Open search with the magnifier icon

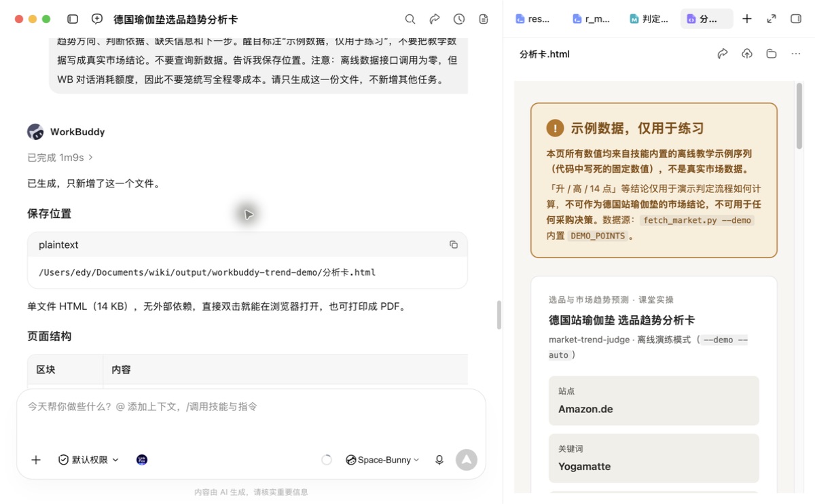click(x=410, y=19)
